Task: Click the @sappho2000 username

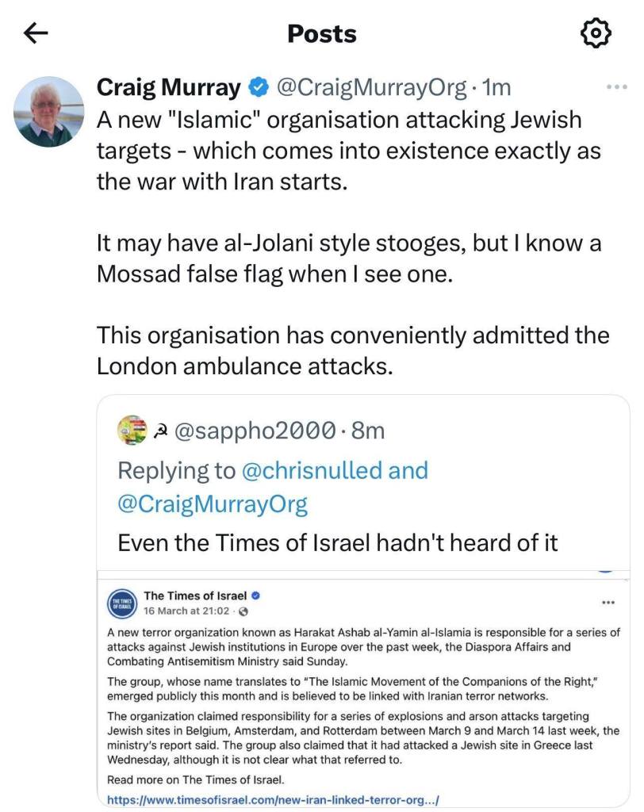Action: 252,431
